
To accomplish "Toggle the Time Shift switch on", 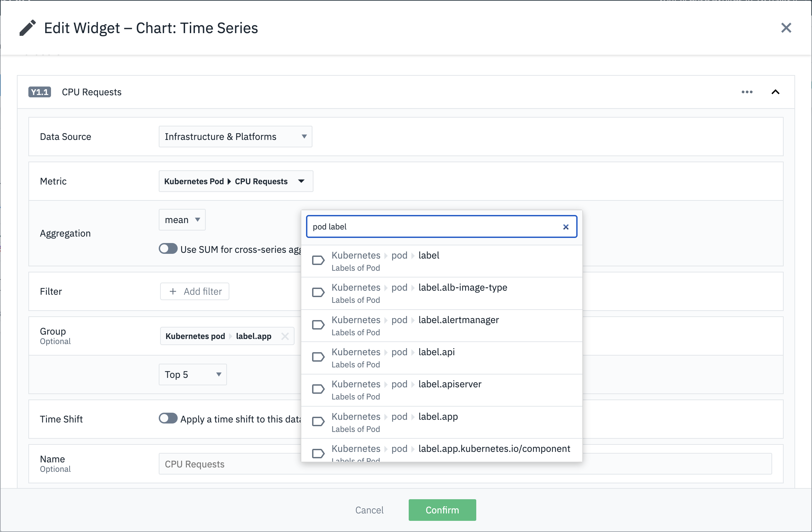I will [168, 418].
